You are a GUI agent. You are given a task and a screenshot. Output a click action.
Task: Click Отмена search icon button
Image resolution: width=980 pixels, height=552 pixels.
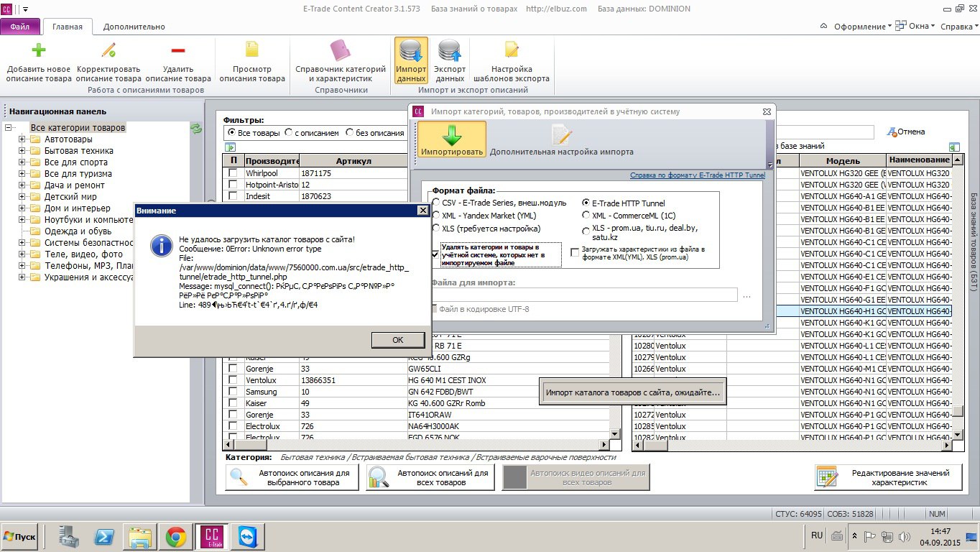[905, 132]
